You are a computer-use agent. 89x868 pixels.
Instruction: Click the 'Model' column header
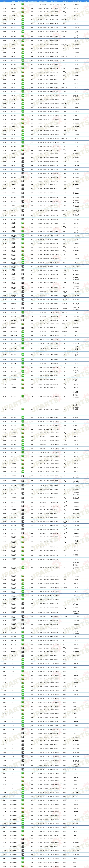(x=13, y=1)
